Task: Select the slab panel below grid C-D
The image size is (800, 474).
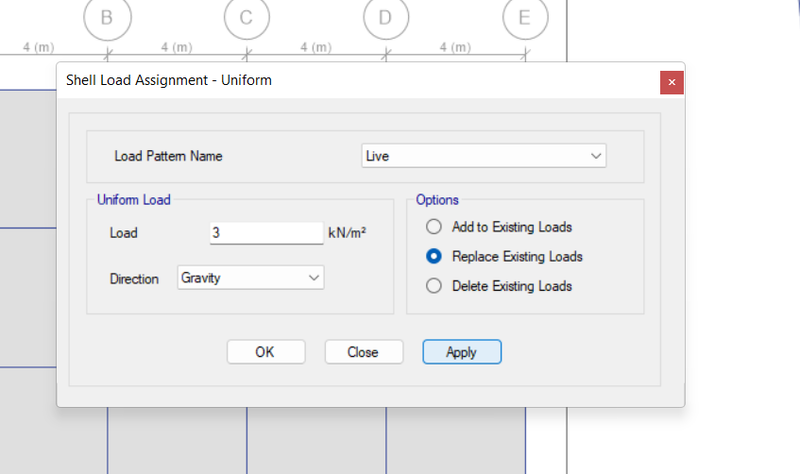Action: coord(316,441)
